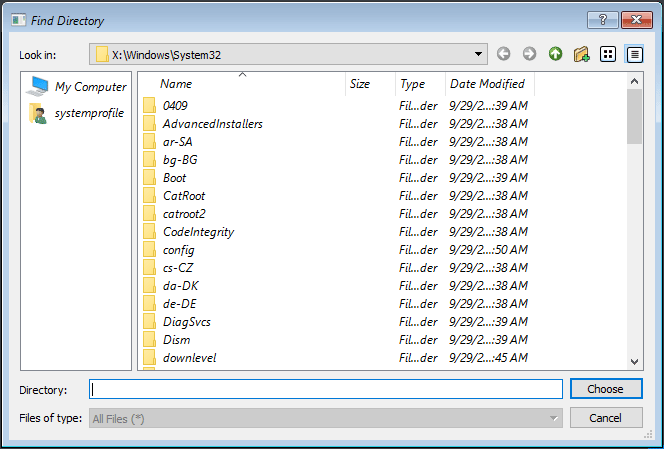Viewport: 664px width, 449px height.
Task: Sort by Date Modified column header
Action: (x=490, y=84)
